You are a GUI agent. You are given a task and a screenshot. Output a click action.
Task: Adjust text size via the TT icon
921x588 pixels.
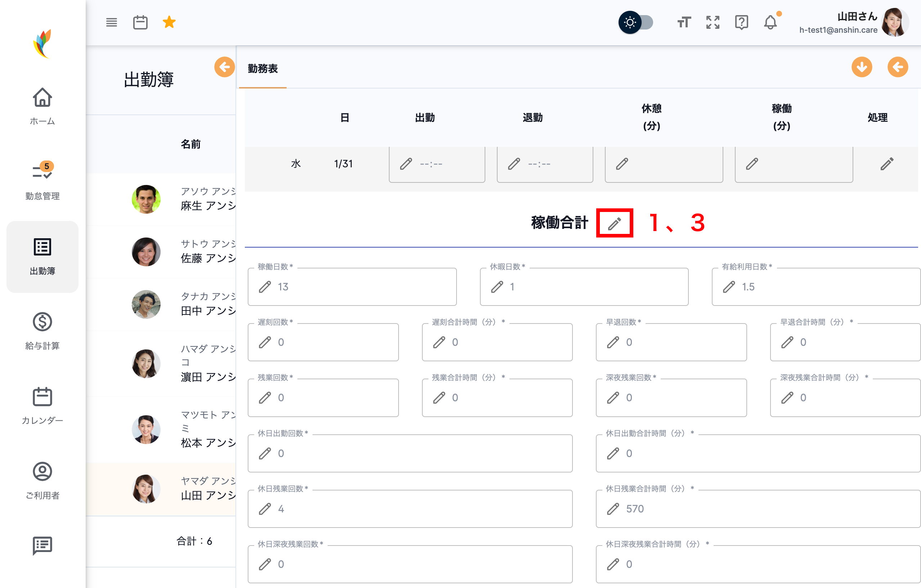(683, 22)
